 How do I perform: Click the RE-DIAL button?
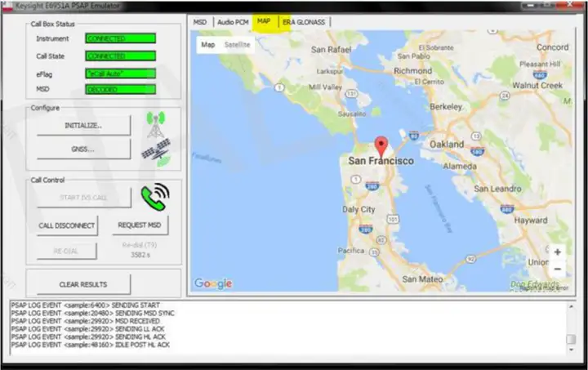tap(66, 252)
